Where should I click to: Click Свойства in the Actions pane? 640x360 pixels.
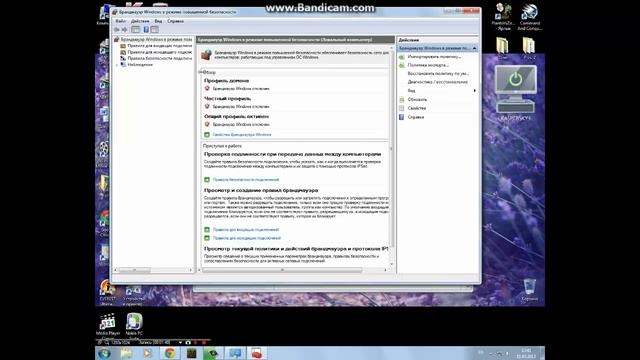(417, 108)
